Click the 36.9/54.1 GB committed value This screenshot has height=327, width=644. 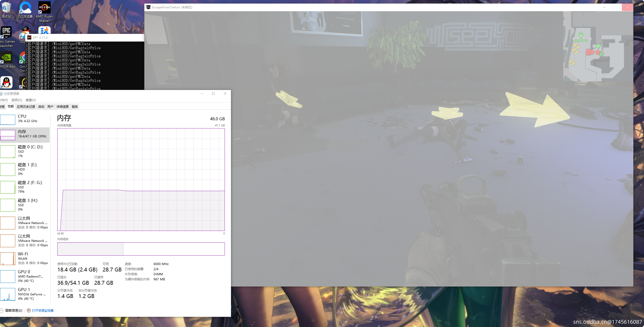tap(73, 283)
